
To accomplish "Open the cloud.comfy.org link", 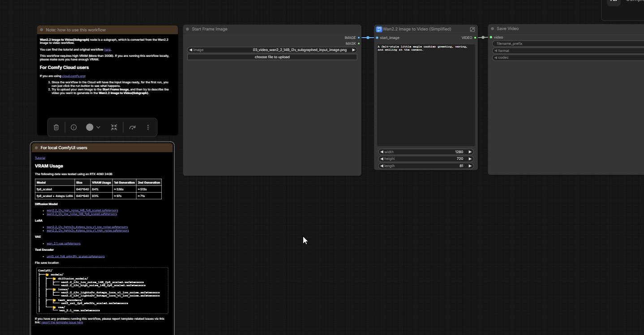I will [73, 76].
